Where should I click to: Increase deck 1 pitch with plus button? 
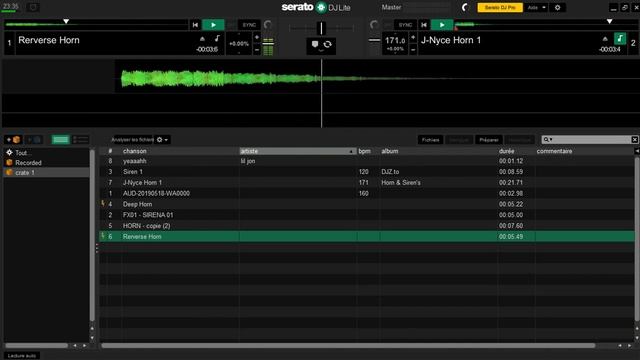pyautogui.click(x=257, y=38)
